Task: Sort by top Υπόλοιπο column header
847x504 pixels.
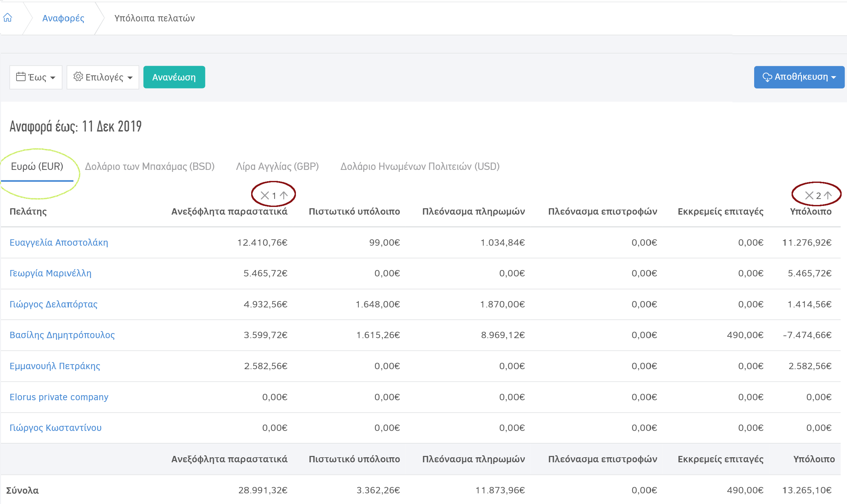Action: (811, 212)
